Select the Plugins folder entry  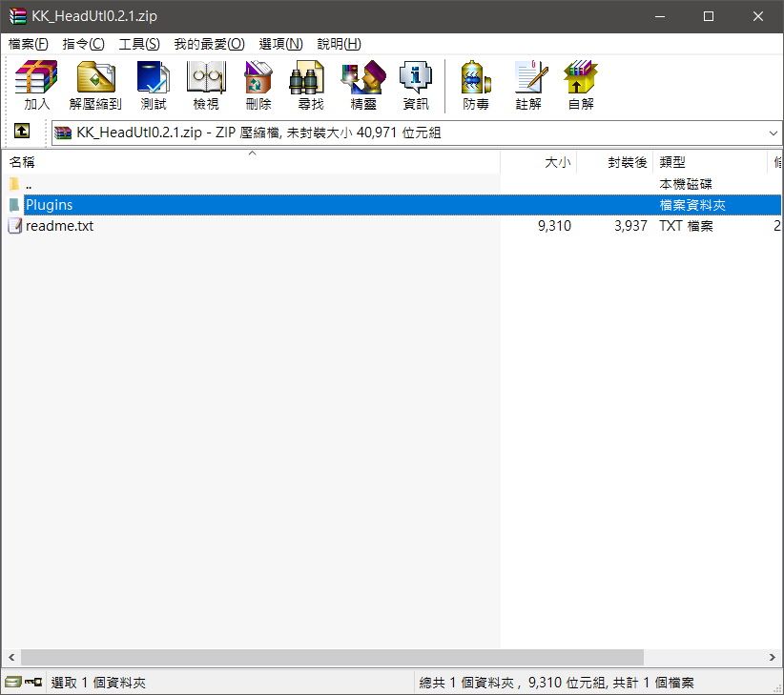coord(50,205)
